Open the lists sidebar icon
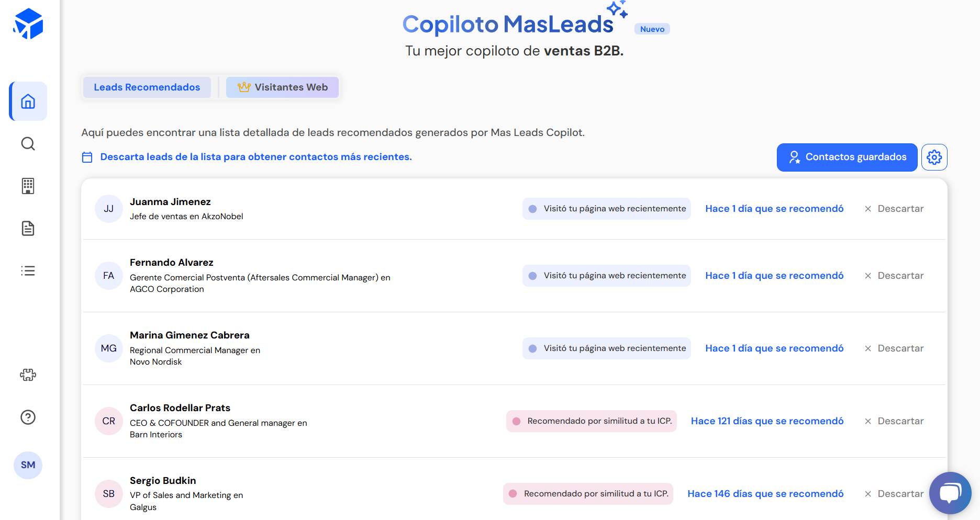This screenshot has width=980, height=520. [x=28, y=271]
